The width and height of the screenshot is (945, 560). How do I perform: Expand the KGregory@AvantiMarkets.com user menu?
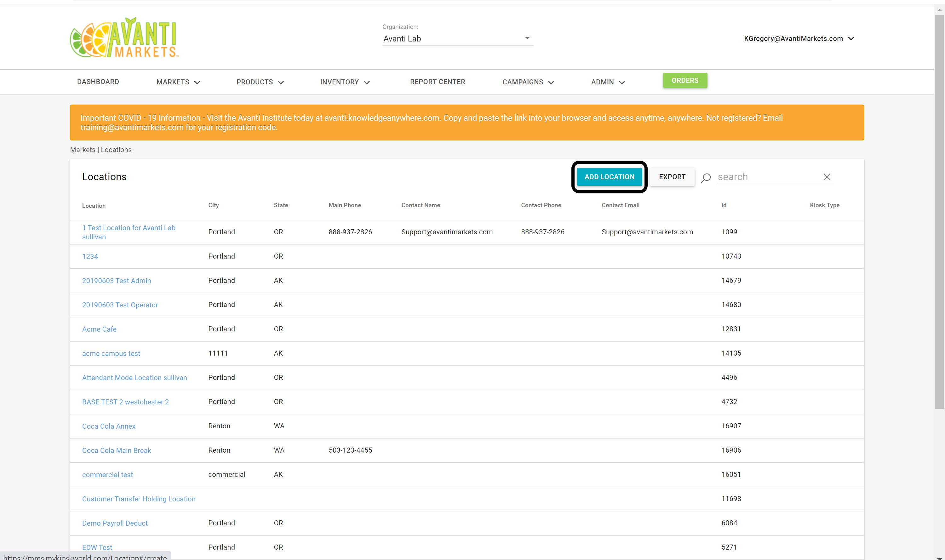point(799,38)
